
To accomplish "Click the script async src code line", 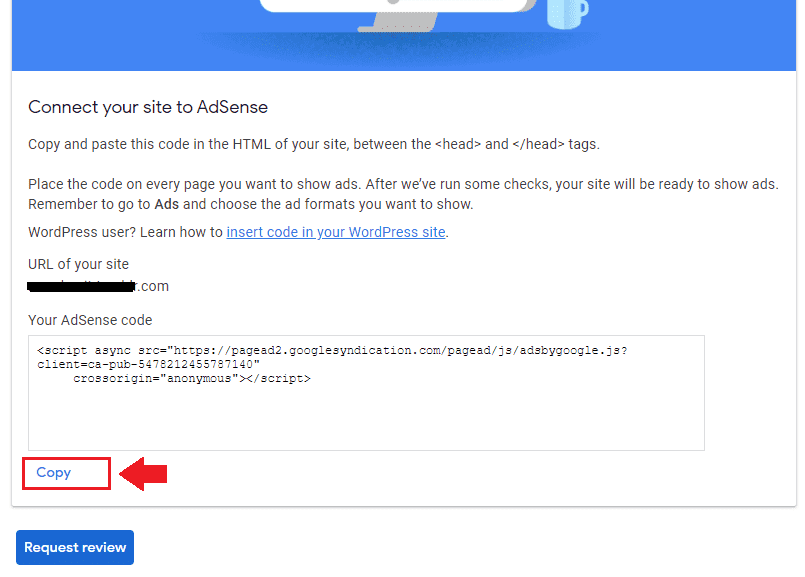I will [332, 351].
